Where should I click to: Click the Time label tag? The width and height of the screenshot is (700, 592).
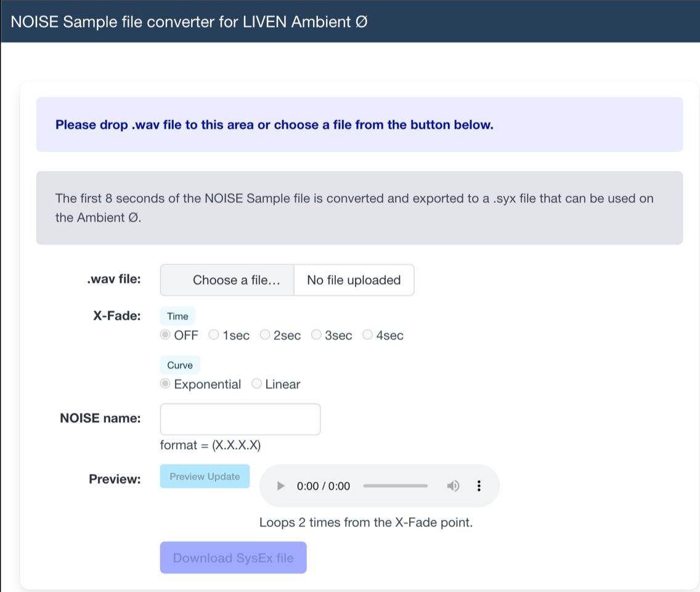click(x=177, y=316)
